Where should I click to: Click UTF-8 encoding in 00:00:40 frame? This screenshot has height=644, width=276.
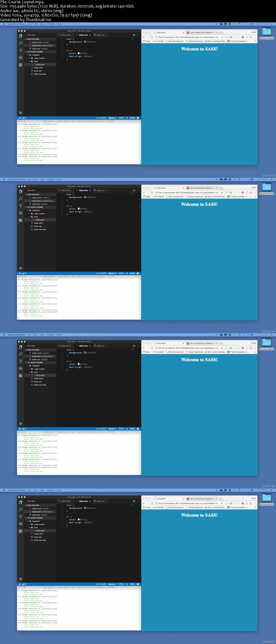click(121, 429)
